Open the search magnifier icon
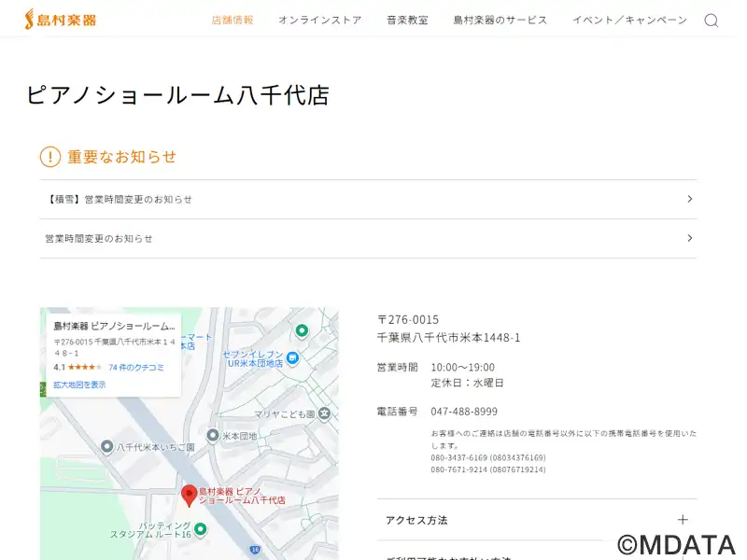Viewport: 747px width, 560px height. pyautogui.click(x=711, y=21)
